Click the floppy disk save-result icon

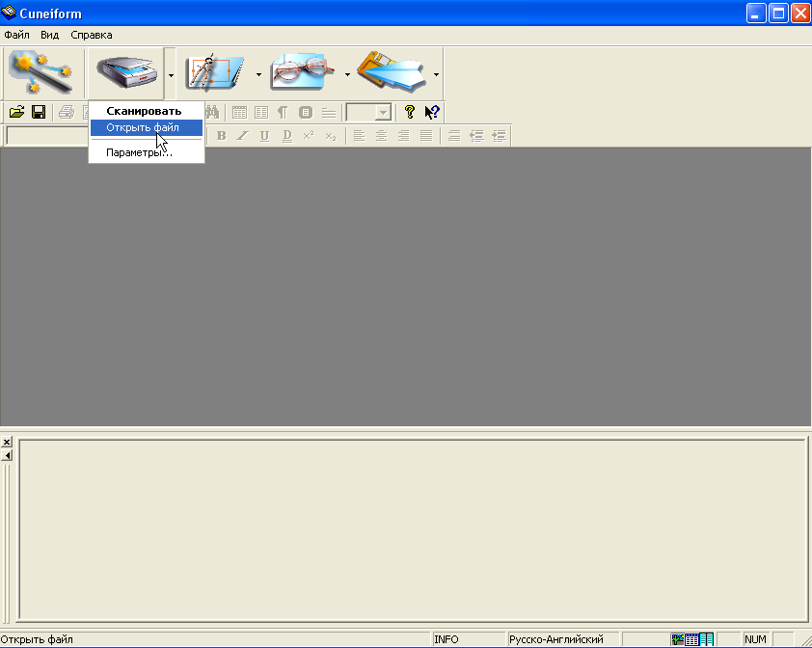(x=391, y=72)
